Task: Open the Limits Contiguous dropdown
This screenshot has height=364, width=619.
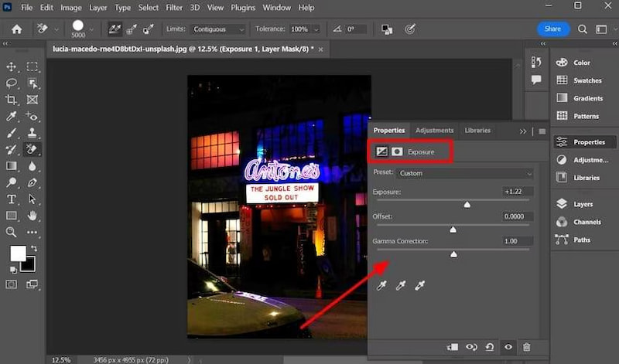Action: [219, 29]
